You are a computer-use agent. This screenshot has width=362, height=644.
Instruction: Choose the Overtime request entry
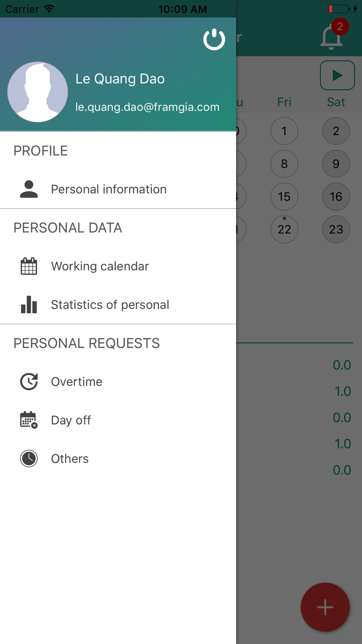click(118, 381)
